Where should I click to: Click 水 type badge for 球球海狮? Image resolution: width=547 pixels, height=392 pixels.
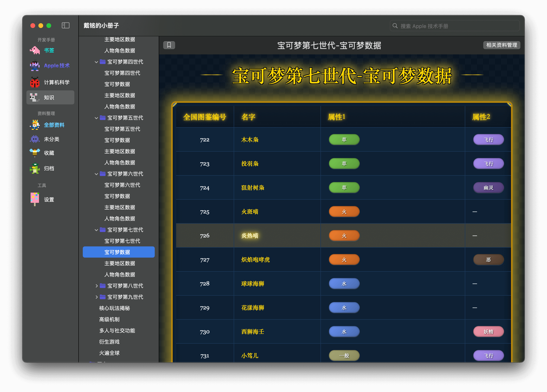click(344, 283)
